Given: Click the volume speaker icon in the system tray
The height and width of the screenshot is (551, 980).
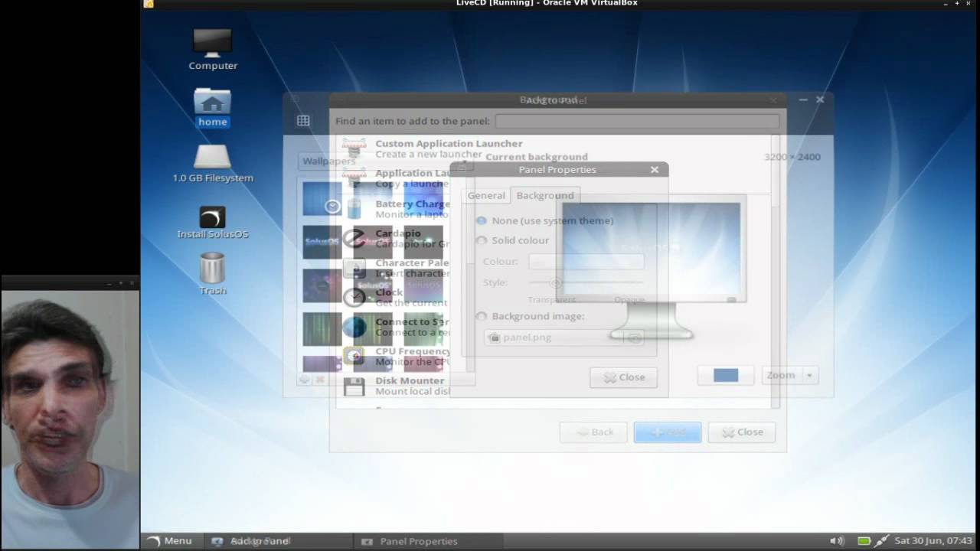Looking at the screenshot, I should 837,541.
